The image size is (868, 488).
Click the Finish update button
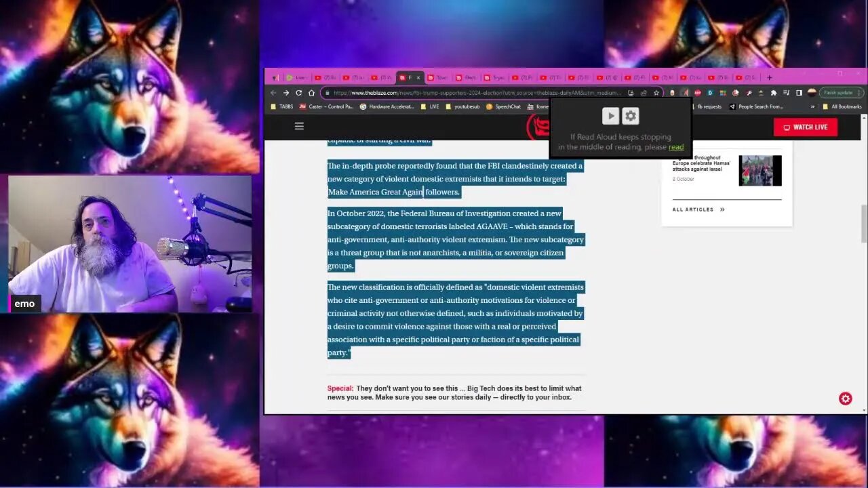point(841,93)
